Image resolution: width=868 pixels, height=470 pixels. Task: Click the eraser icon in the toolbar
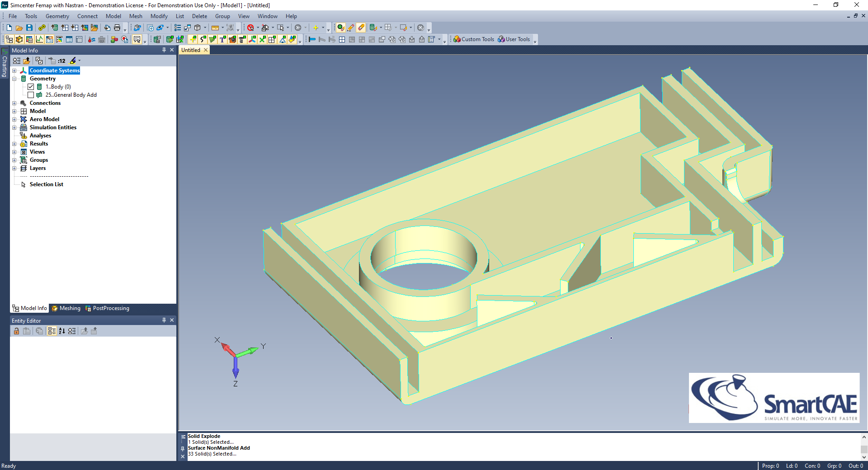361,28
